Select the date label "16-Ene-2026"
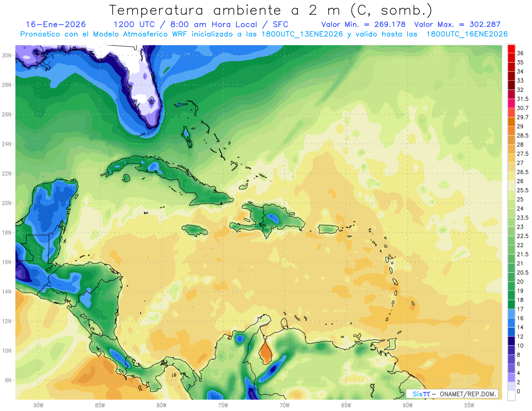532x411 pixels. pyautogui.click(x=55, y=24)
